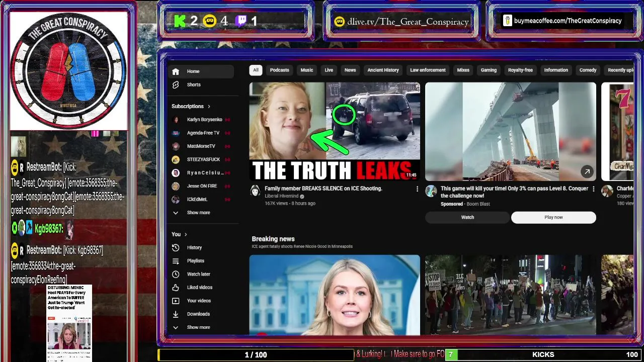Viewport: 644px width, 362px height.
Task: Open the Subscriptions chevron
Action: [209, 107]
